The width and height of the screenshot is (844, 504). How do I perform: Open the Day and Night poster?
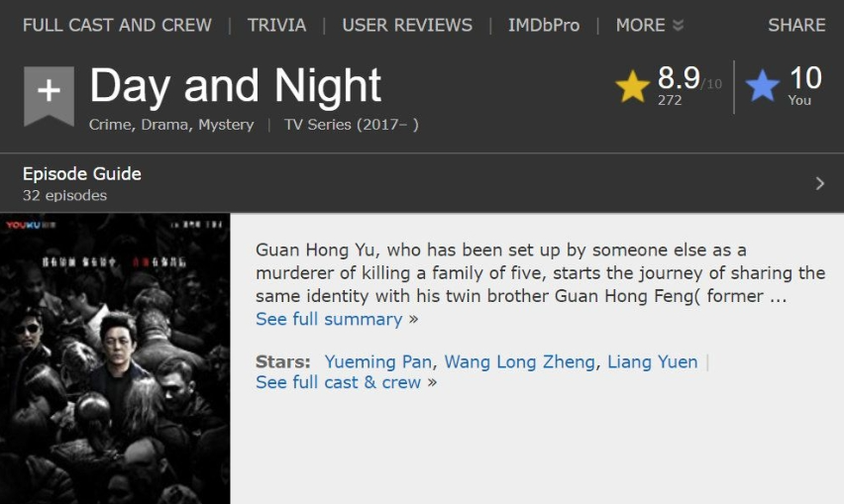click(115, 358)
